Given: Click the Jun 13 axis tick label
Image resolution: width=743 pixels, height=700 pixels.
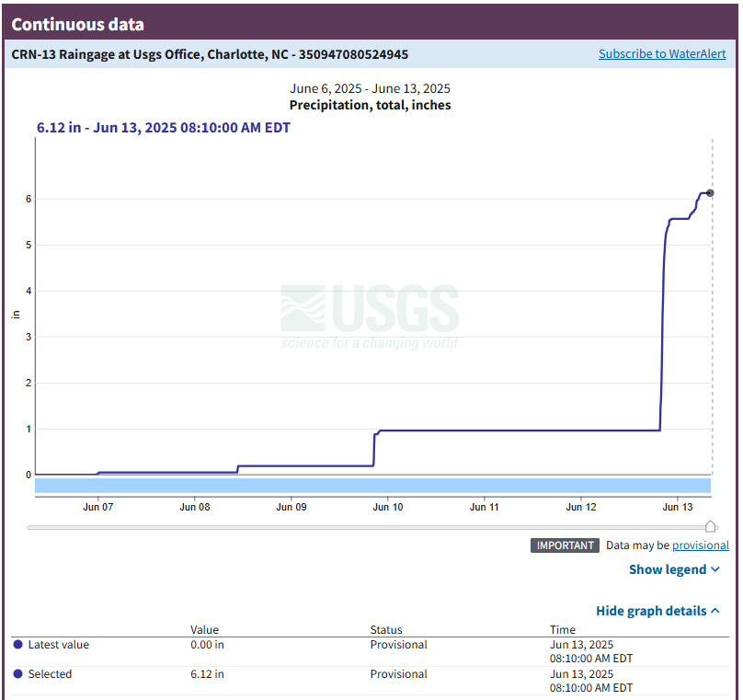Looking at the screenshot, I should pos(677,507).
